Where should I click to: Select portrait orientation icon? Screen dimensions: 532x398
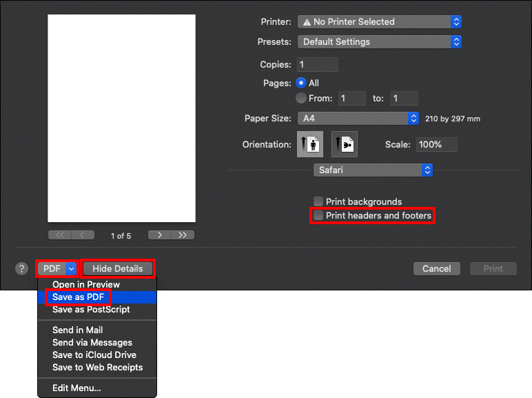click(x=309, y=145)
